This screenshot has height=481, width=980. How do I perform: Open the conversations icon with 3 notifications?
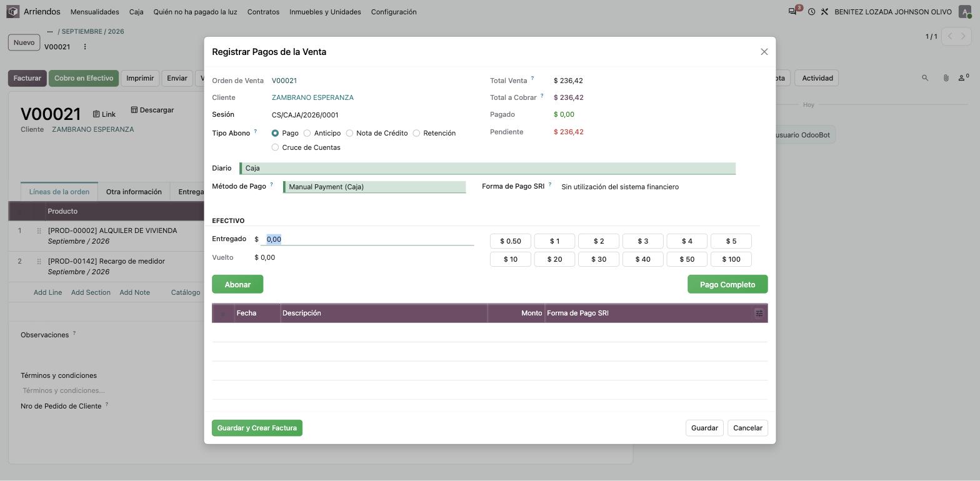[x=793, y=11]
